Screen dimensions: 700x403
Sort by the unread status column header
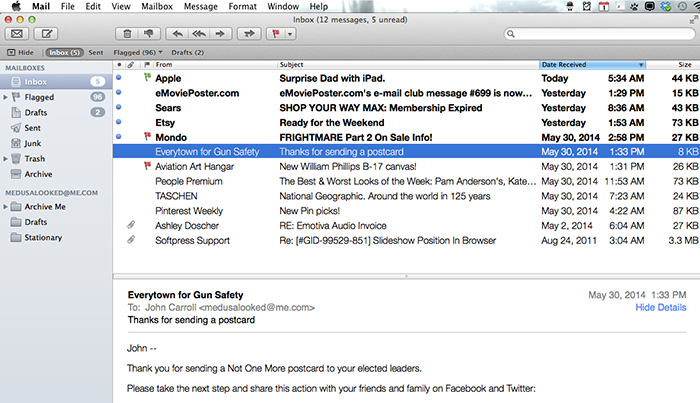tap(119, 65)
